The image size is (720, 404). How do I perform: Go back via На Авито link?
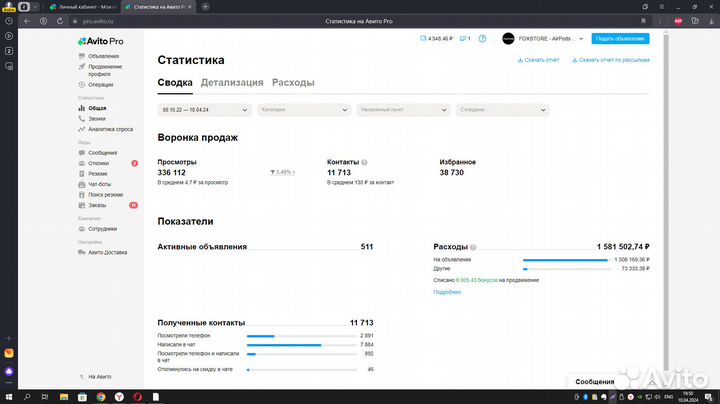(99, 376)
